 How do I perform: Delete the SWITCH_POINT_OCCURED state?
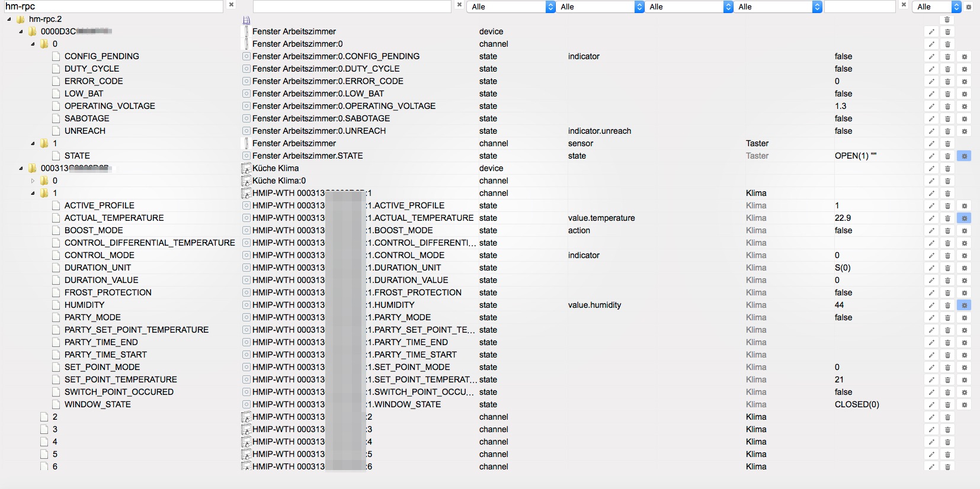[x=947, y=393]
